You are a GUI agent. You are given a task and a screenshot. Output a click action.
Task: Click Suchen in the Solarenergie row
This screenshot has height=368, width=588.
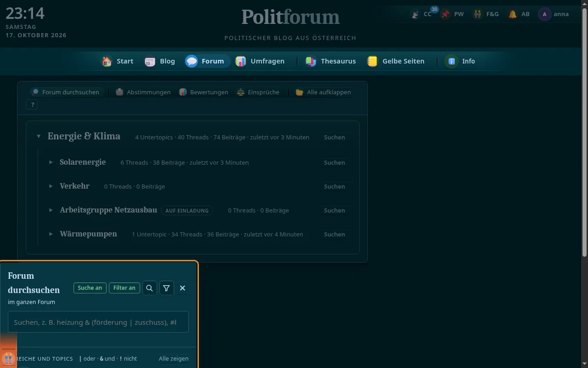coord(334,162)
